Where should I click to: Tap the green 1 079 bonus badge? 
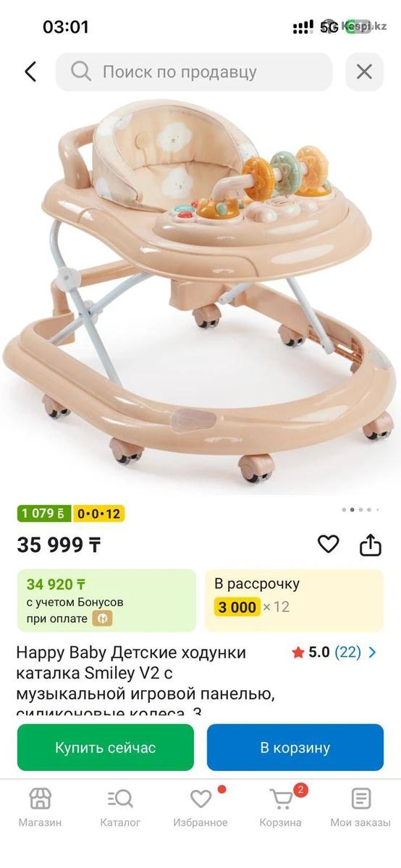(44, 514)
